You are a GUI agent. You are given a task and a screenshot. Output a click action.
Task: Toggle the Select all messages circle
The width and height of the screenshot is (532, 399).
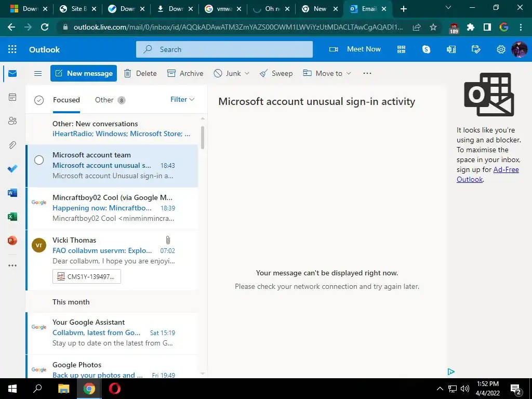point(39,100)
